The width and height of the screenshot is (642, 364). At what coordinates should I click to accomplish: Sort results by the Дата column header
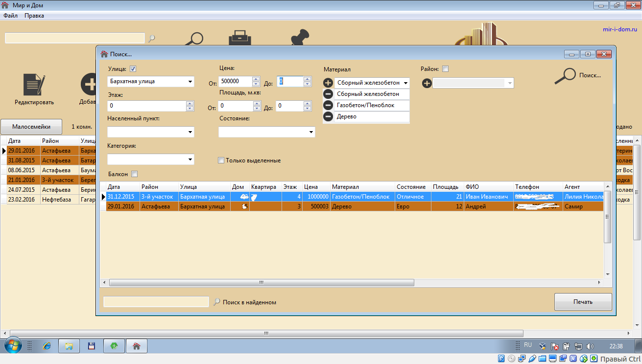click(123, 187)
